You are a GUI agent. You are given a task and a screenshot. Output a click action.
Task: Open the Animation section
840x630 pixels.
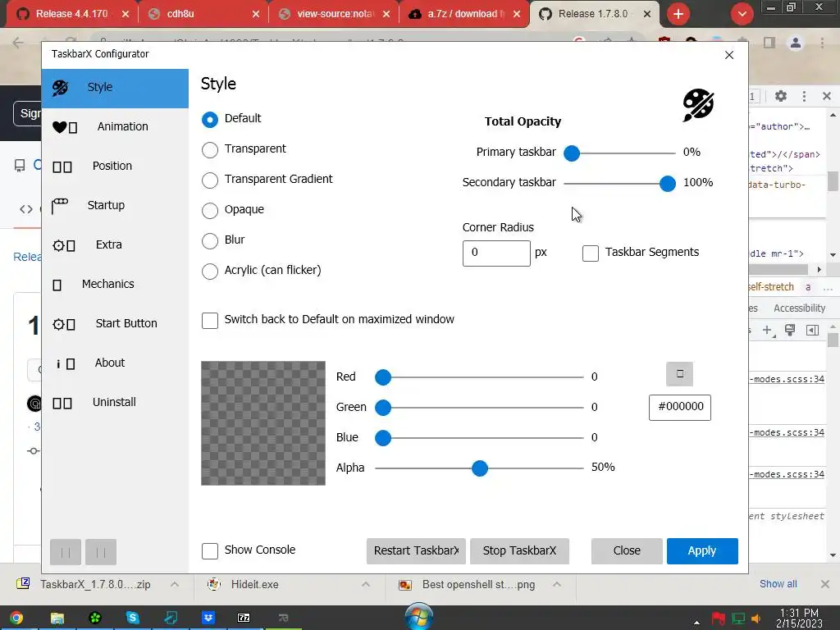(x=115, y=127)
